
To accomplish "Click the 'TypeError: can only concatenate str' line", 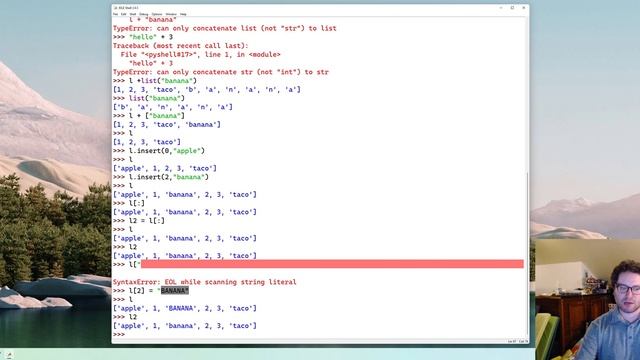I will (x=220, y=72).
